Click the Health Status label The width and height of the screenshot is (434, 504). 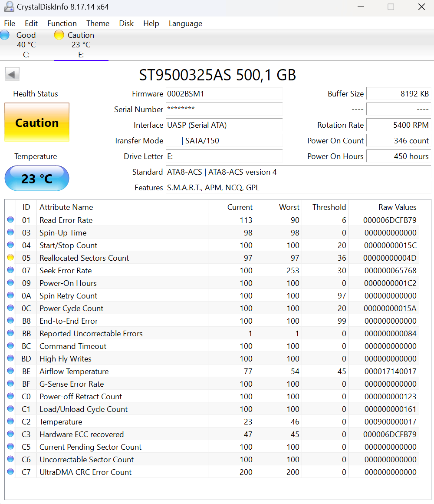click(x=36, y=94)
